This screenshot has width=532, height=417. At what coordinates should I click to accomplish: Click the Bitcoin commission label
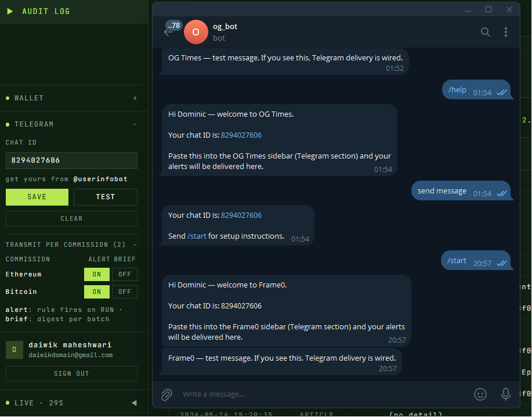click(21, 292)
